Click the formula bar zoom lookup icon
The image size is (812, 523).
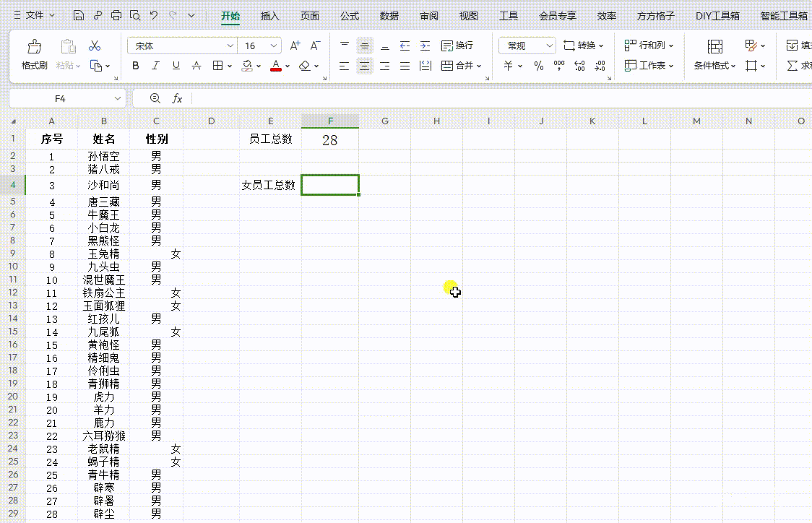[x=155, y=98]
